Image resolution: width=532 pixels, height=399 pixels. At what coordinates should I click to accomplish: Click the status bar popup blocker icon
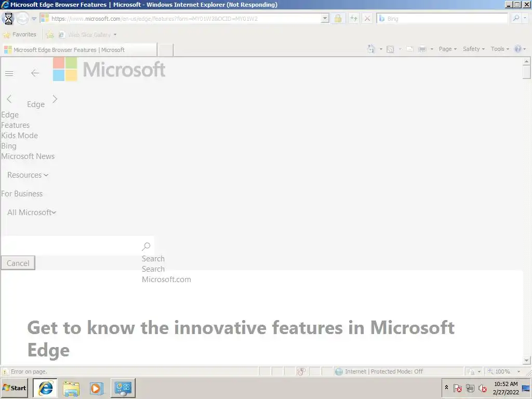click(301, 371)
